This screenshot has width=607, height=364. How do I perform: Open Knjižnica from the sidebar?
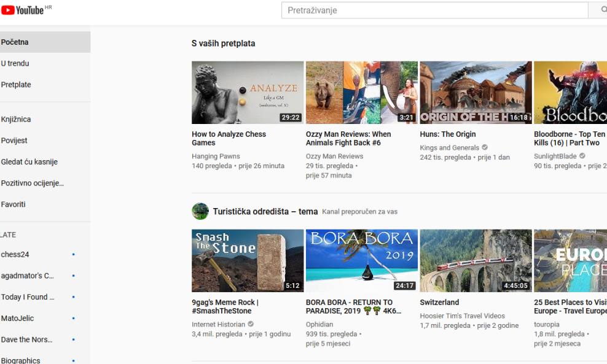tap(16, 119)
